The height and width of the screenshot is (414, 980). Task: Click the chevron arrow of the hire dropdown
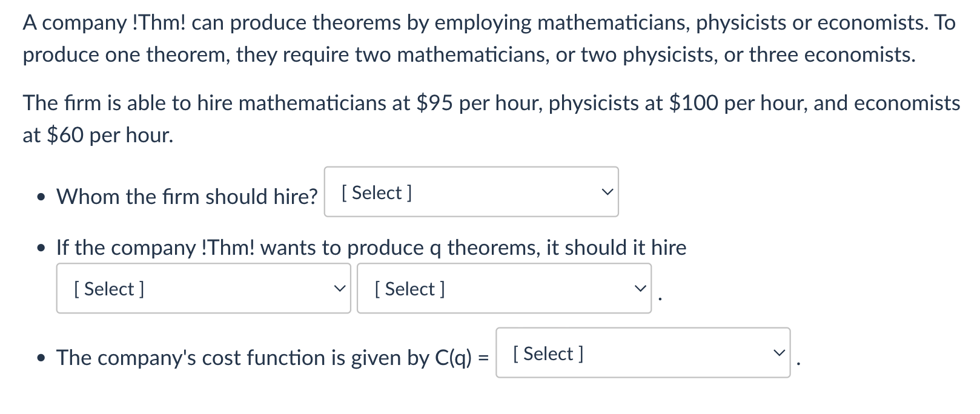[x=607, y=192]
